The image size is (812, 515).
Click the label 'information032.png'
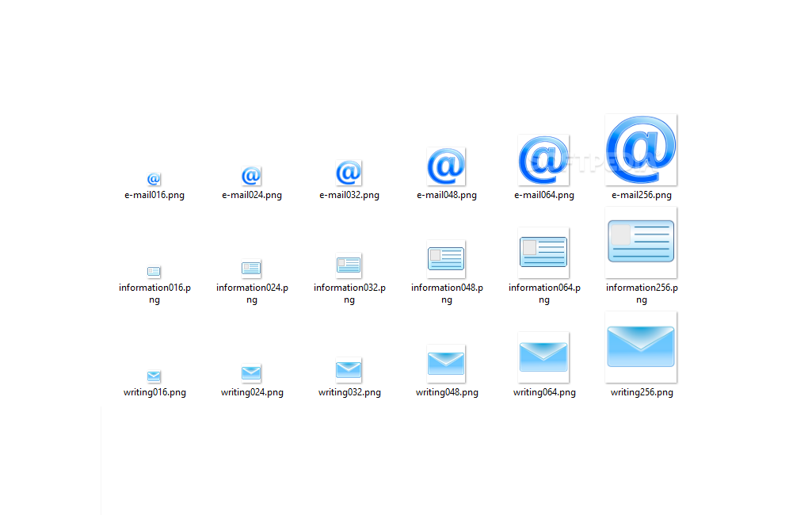click(349, 294)
